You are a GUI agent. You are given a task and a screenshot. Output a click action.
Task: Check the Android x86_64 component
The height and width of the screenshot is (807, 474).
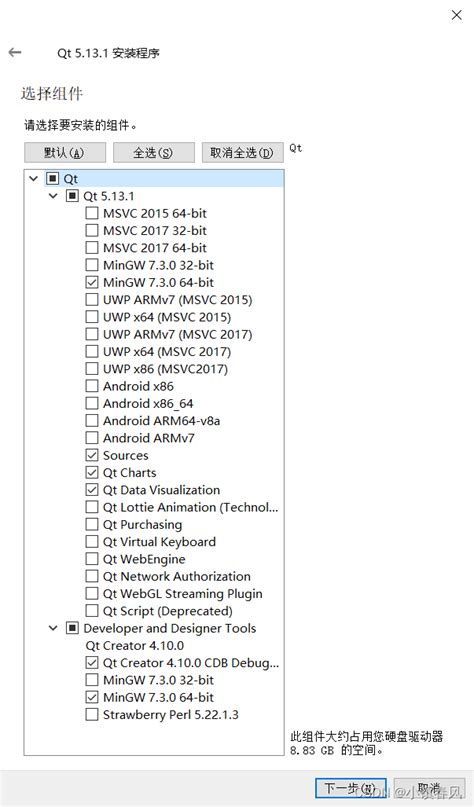pos(92,404)
